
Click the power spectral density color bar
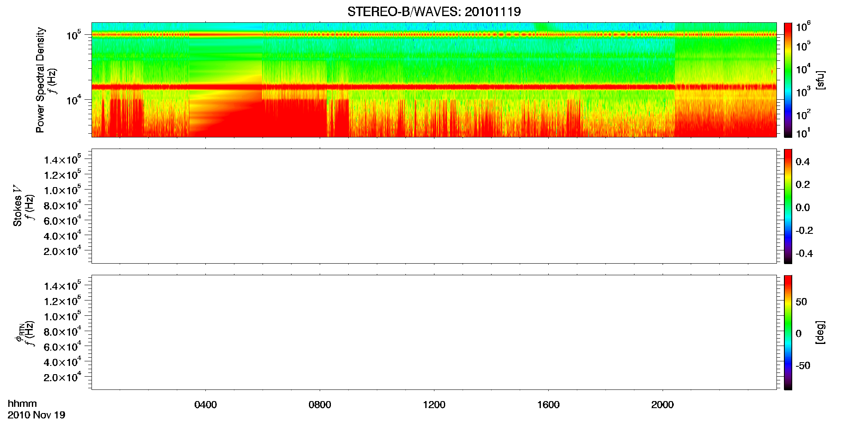click(x=788, y=80)
